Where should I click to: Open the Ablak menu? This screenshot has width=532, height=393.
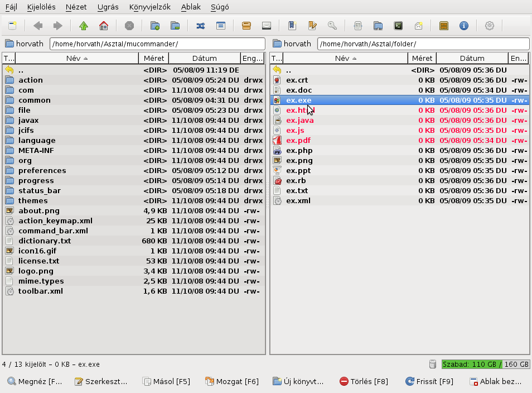click(x=191, y=7)
